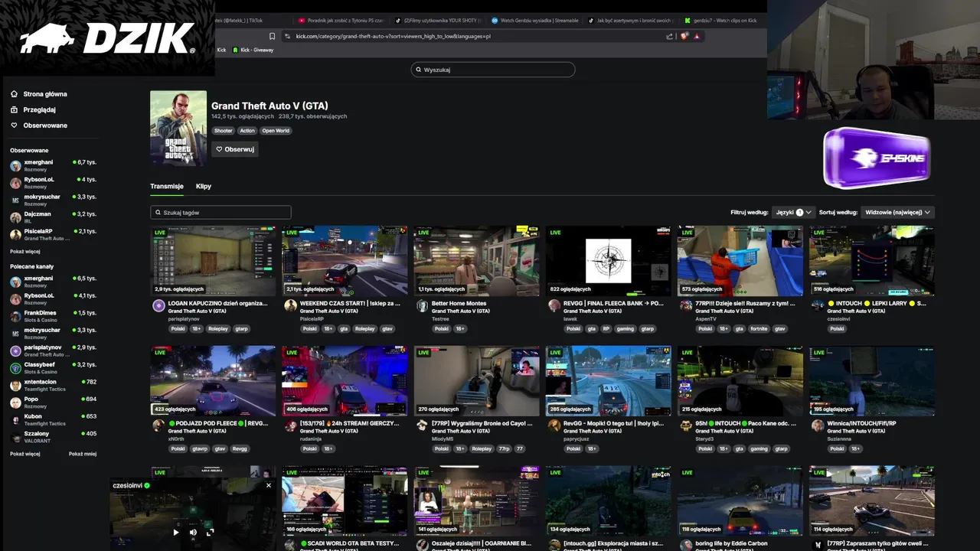Click the Action category tag

pyautogui.click(x=247, y=131)
